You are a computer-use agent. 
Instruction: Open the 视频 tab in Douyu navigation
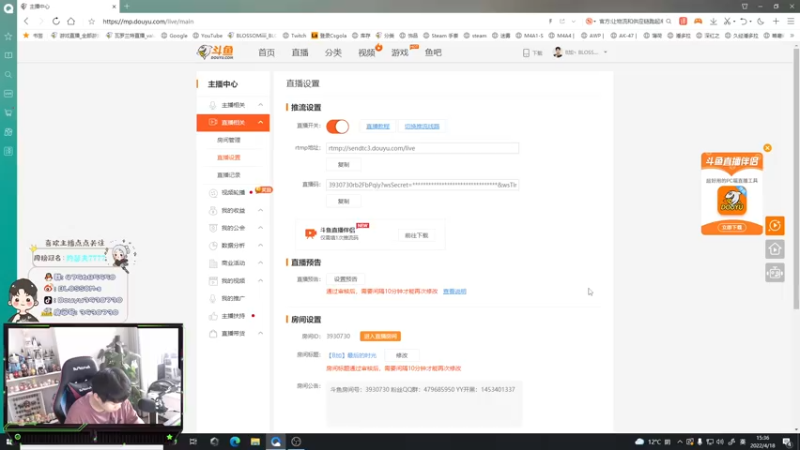pyautogui.click(x=366, y=53)
